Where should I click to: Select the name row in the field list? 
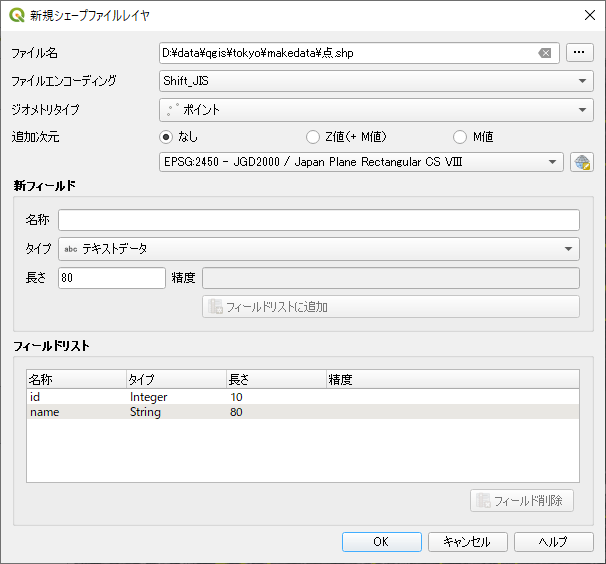(x=303, y=412)
